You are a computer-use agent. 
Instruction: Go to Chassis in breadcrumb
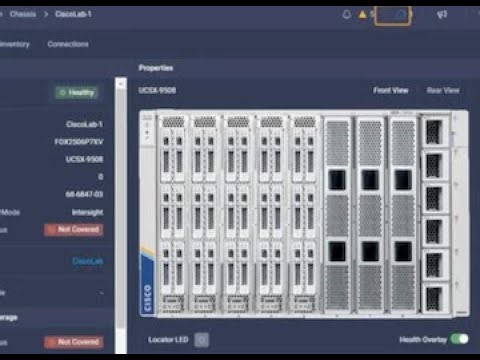[x=23, y=14]
